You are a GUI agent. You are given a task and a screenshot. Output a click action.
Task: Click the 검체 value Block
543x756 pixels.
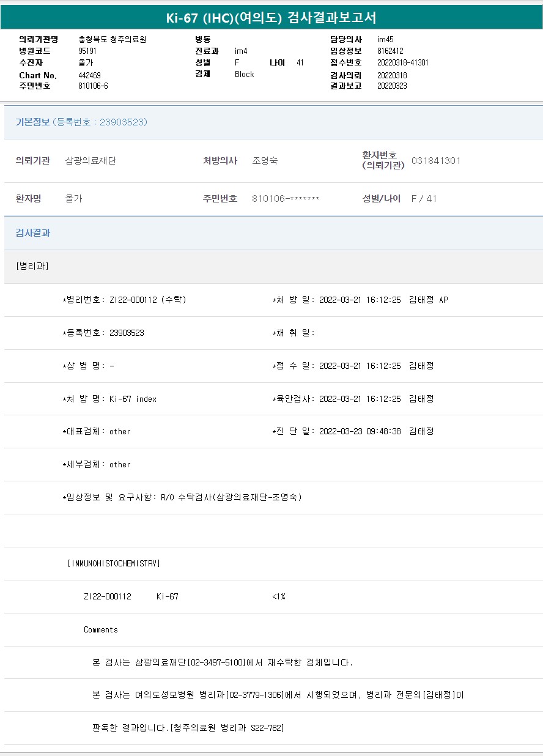point(244,75)
